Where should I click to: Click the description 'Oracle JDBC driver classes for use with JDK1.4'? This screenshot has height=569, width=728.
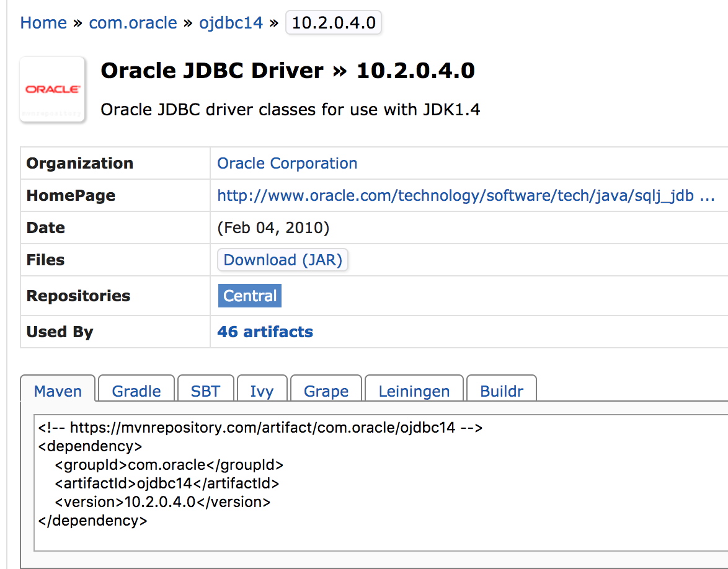pos(290,110)
